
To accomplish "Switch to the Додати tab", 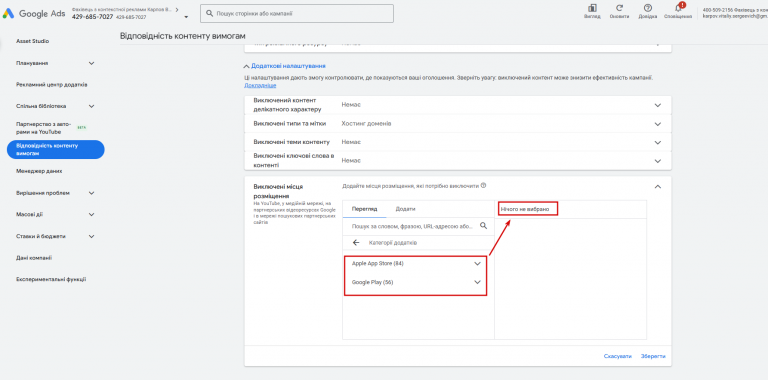I will click(406, 209).
